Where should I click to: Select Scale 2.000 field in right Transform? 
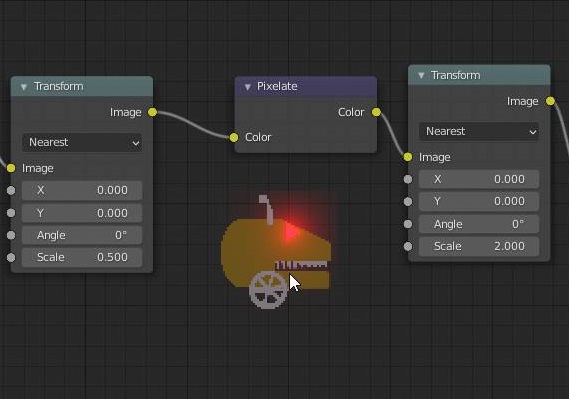[x=479, y=246]
